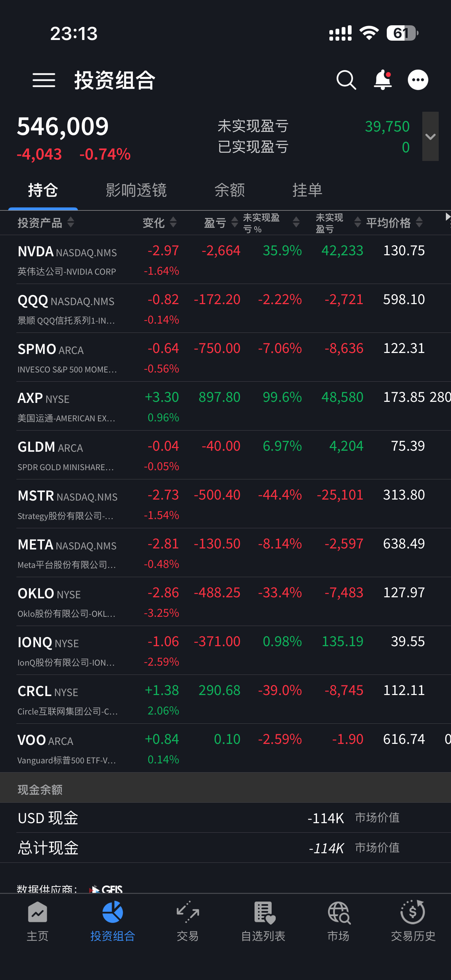Sort by 平均价格 column arrows

[x=419, y=222]
